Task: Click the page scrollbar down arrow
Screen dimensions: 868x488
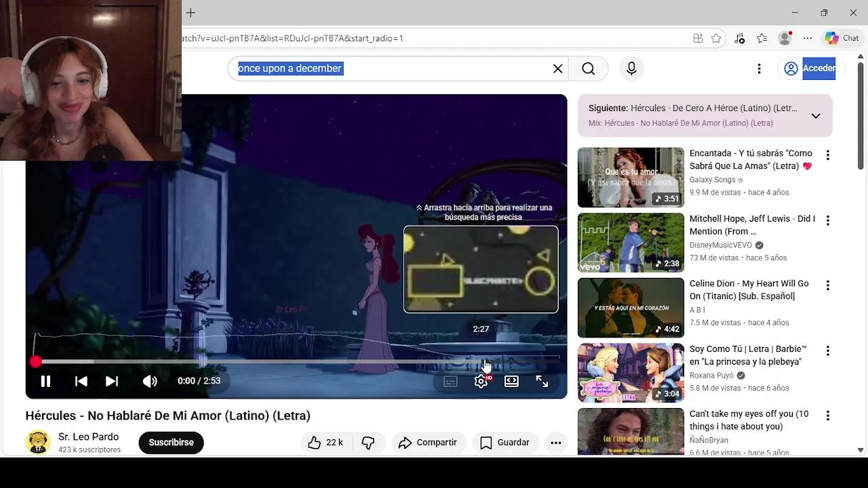Action: pyautogui.click(x=861, y=449)
